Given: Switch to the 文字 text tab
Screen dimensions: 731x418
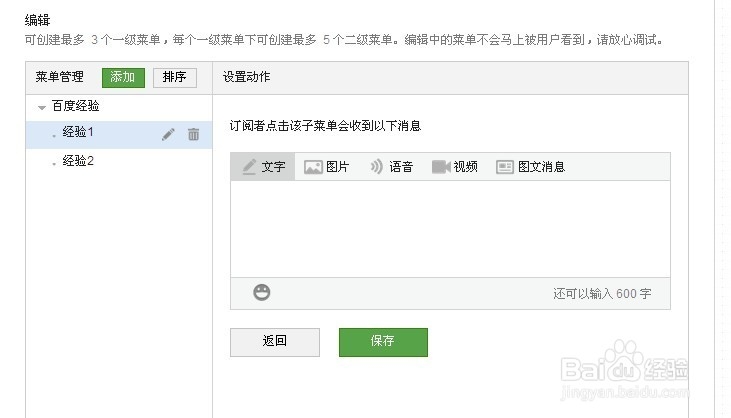Looking at the screenshot, I should [263, 167].
